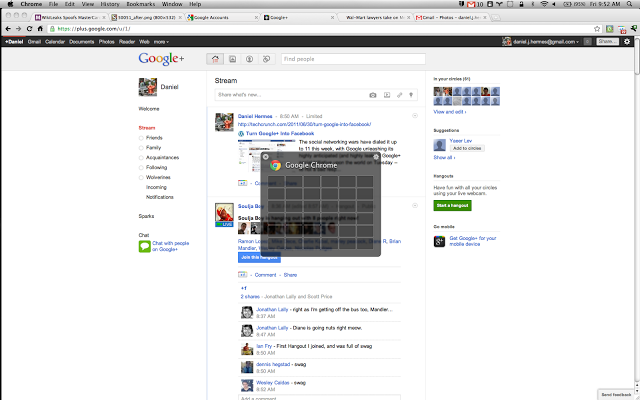Open the notifications count box in the black bar

coord(587,42)
